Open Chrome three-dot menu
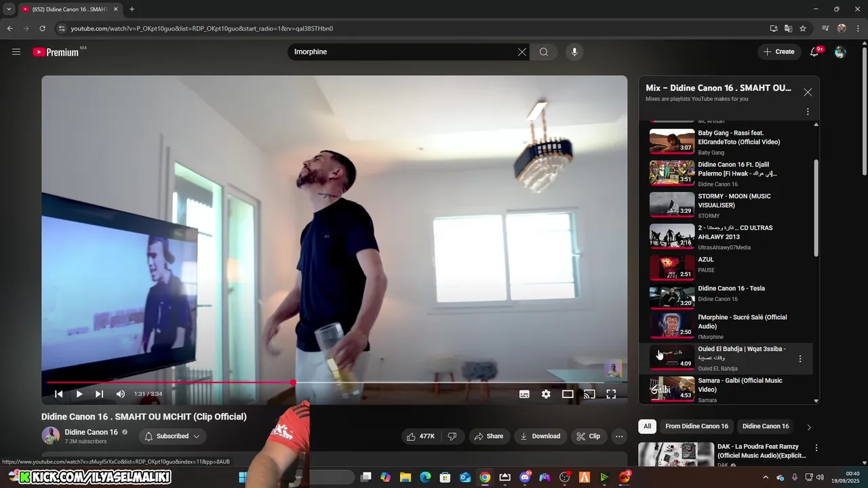This screenshot has height=488, width=868. 859,28
